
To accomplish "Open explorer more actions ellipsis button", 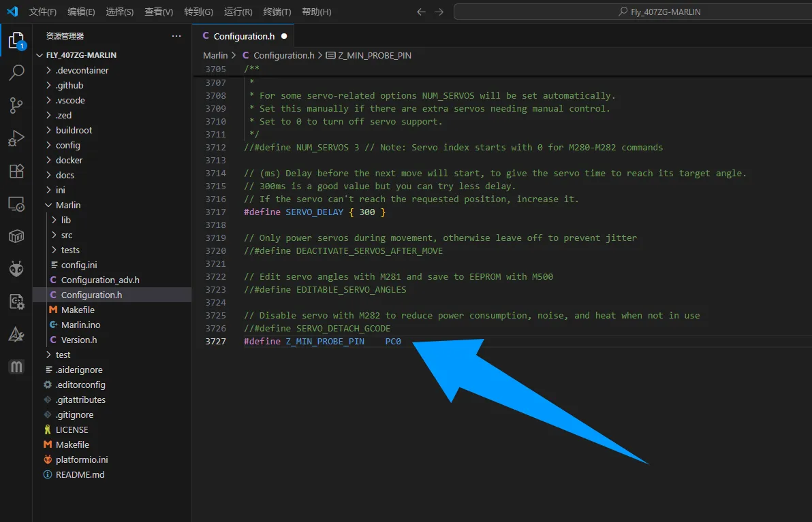I will point(176,36).
